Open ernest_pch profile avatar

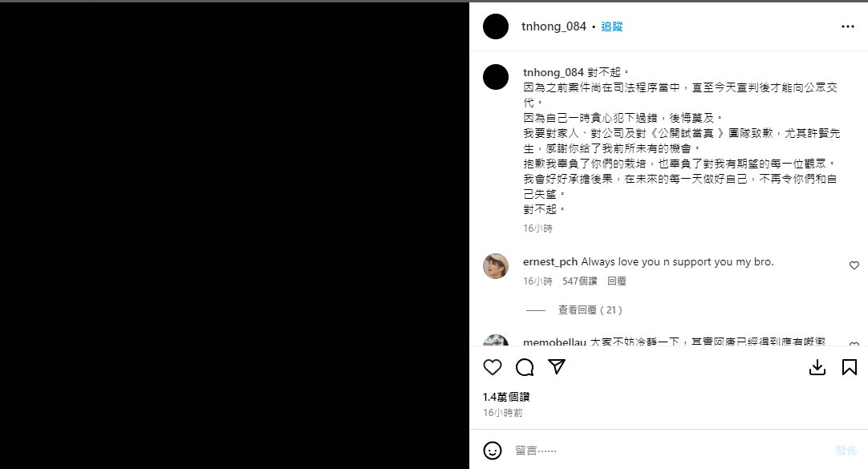(x=496, y=266)
